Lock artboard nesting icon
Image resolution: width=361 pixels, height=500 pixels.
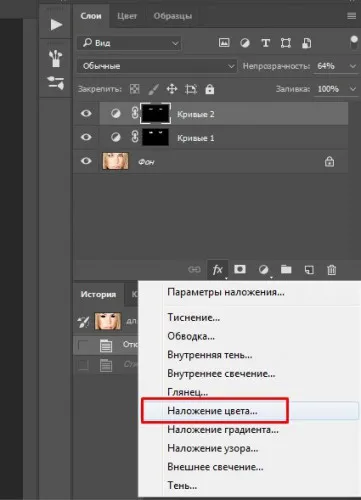(x=191, y=89)
